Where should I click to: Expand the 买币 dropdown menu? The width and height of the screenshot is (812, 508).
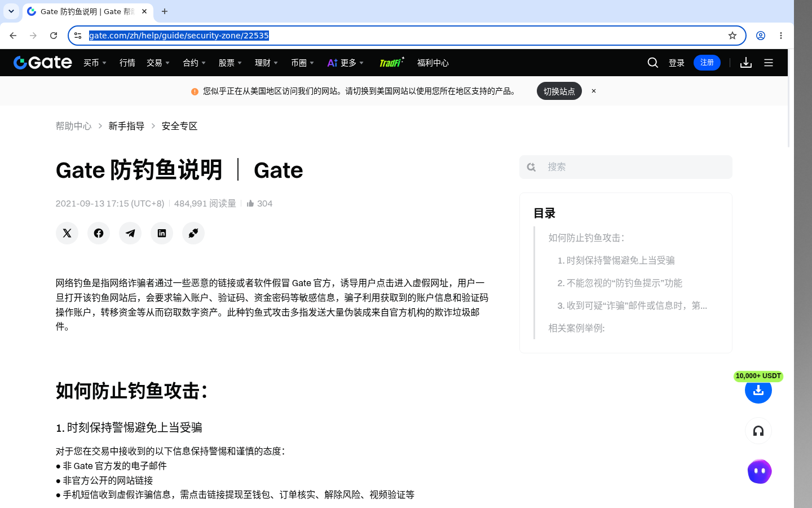click(95, 63)
